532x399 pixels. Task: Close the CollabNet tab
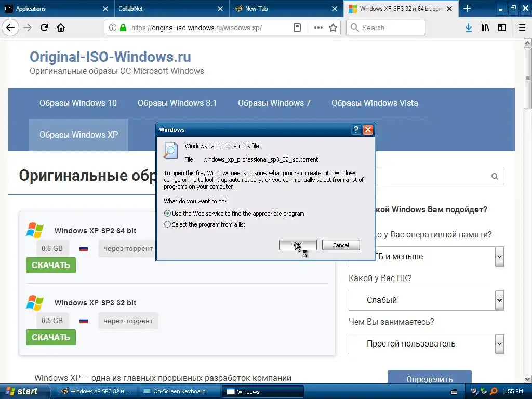220,9
